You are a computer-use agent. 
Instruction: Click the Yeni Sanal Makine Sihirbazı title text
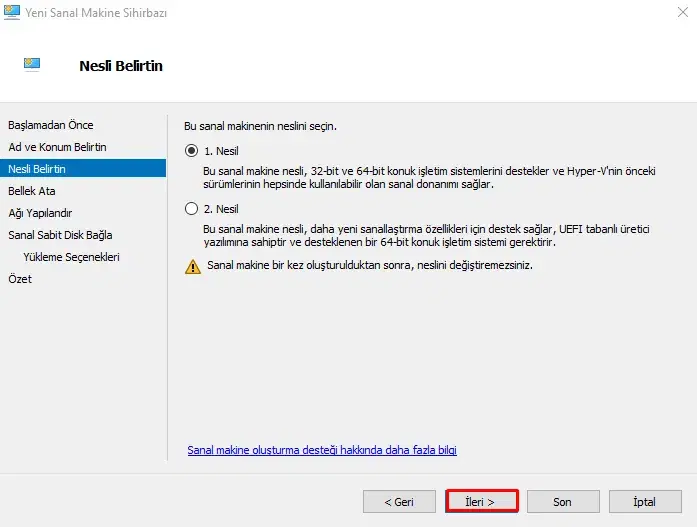(x=96, y=12)
